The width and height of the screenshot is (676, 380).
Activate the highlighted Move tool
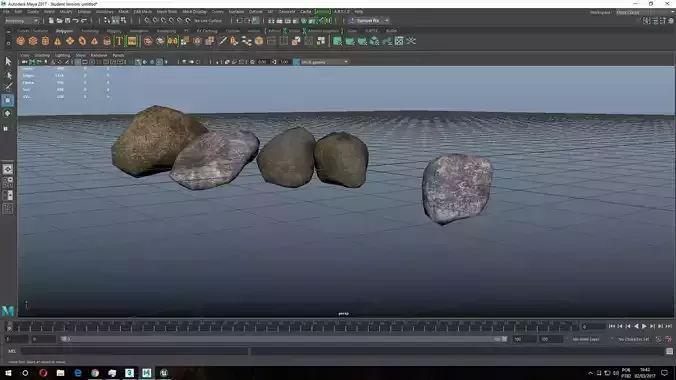(x=8, y=100)
